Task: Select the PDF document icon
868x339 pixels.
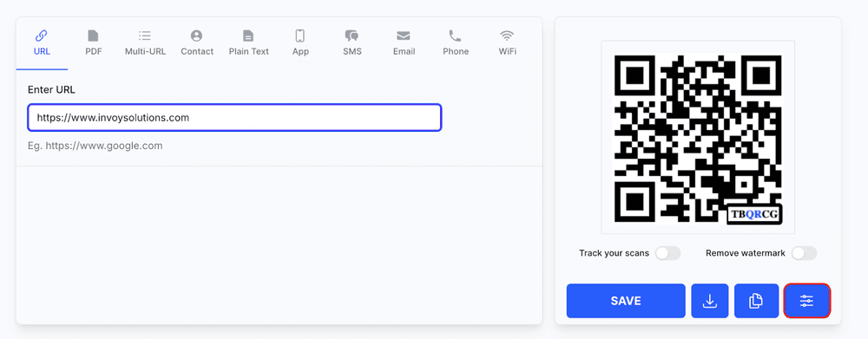Action: pyautogui.click(x=93, y=36)
